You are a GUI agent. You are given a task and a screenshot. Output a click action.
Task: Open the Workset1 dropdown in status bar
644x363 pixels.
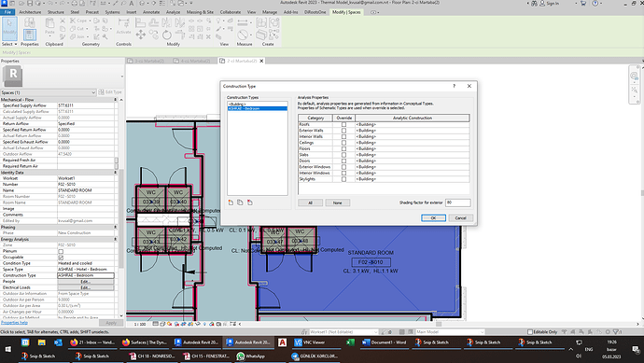[x=343, y=332]
